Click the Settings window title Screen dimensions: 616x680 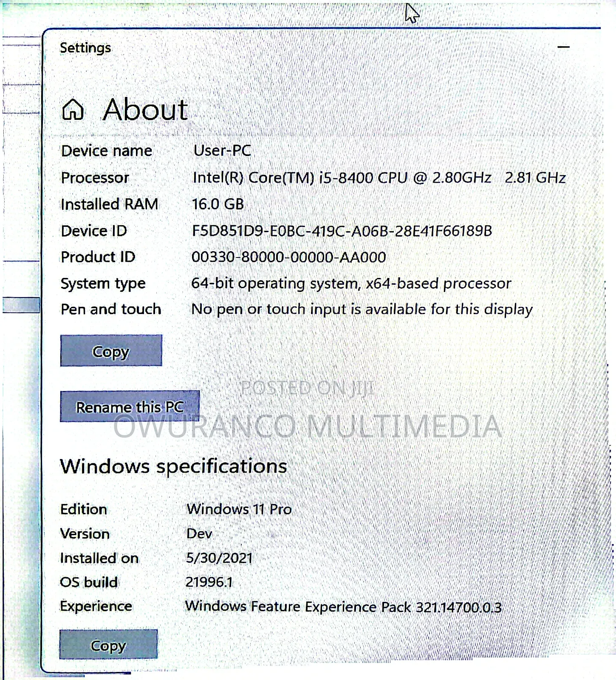[x=85, y=48]
